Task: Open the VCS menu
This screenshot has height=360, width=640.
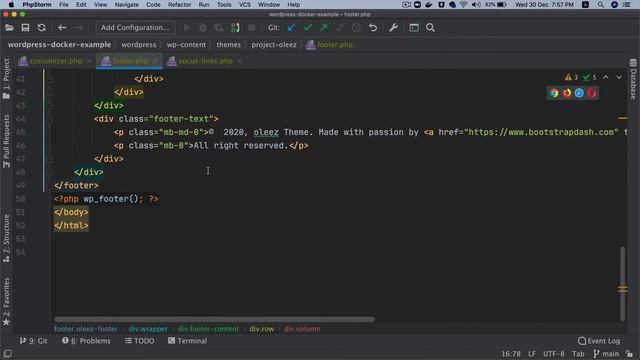Action: point(245,4)
